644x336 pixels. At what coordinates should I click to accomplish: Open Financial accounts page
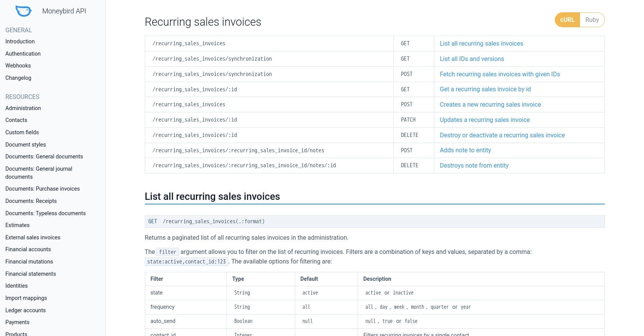pyautogui.click(x=28, y=249)
